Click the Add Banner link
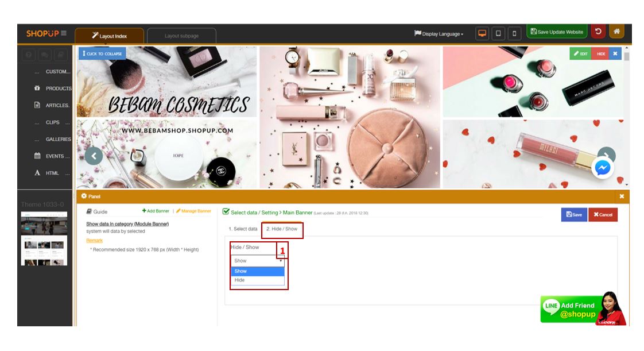This screenshot has width=644, height=351. (156, 211)
